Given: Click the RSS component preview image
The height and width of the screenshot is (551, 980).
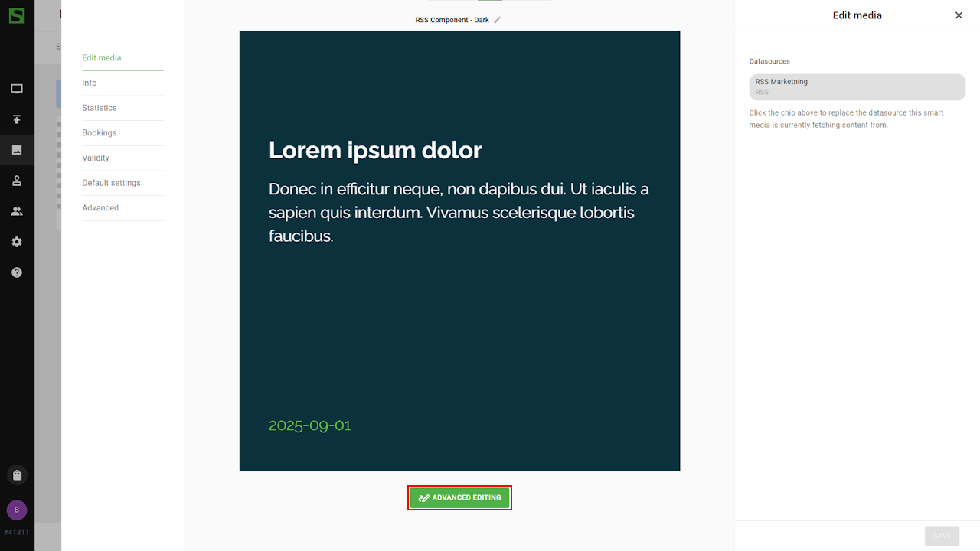Looking at the screenshot, I should tap(459, 251).
